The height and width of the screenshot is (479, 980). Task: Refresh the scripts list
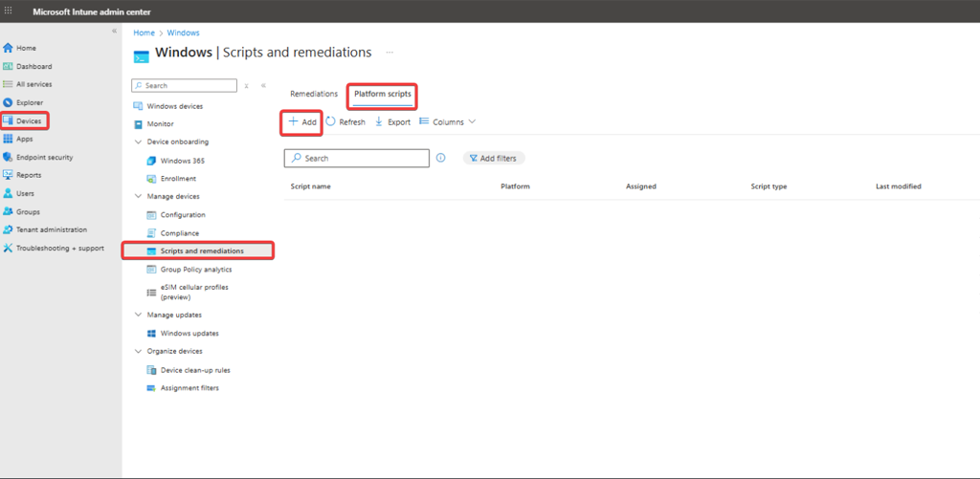[x=345, y=122]
